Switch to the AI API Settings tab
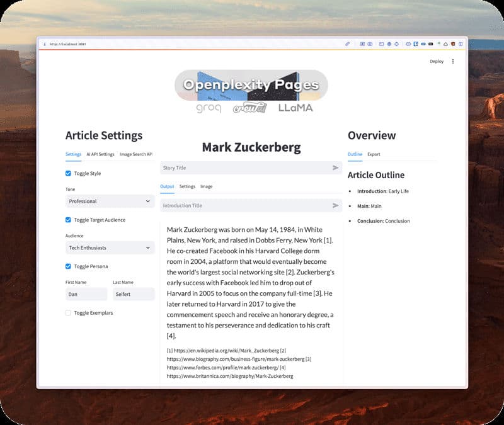This screenshot has width=504, height=425. [x=100, y=154]
